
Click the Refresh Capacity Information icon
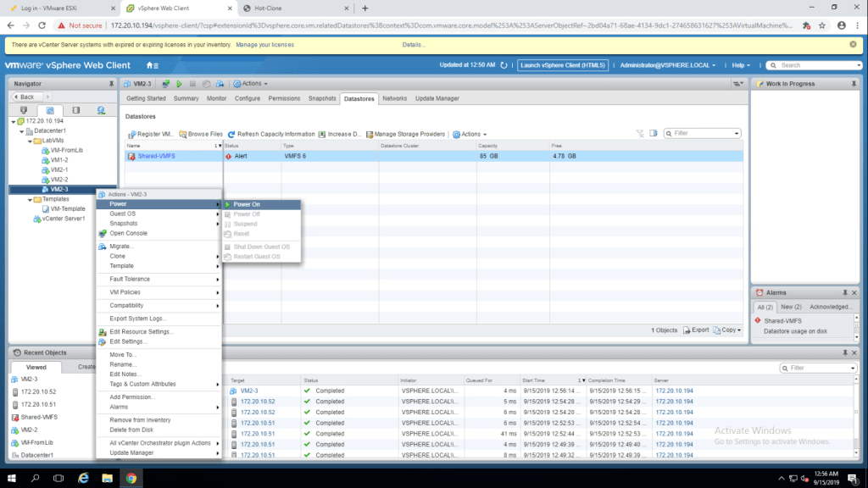(231, 134)
